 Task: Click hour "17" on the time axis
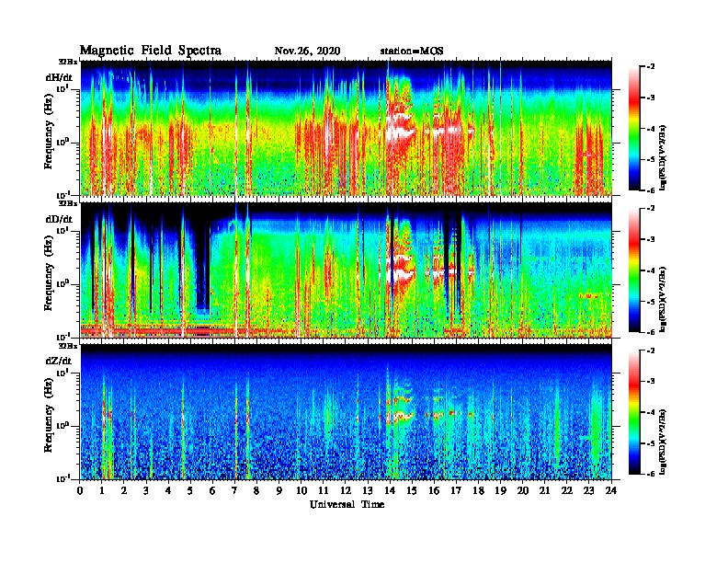(457, 490)
